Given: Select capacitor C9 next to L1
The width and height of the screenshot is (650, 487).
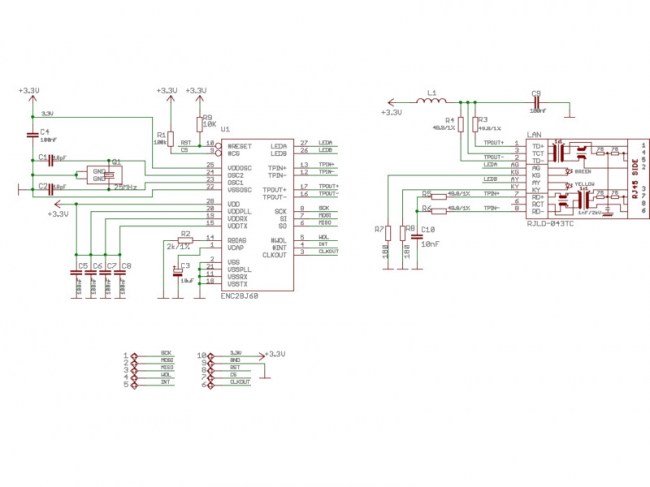Looking at the screenshot, I should (536, 101).
